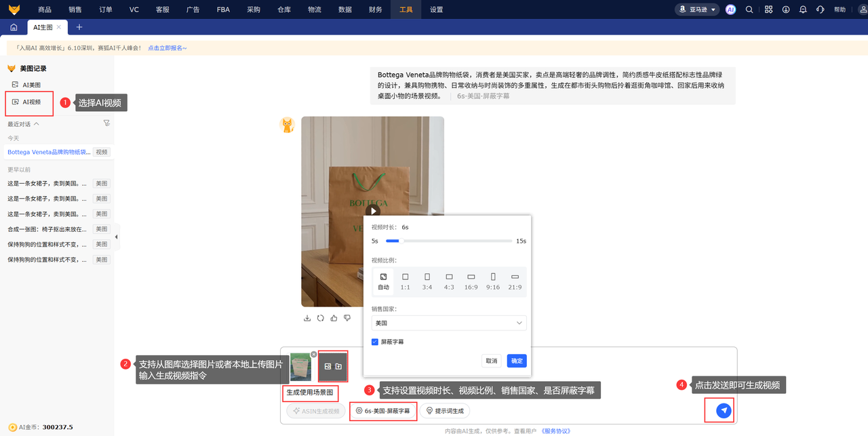
Task: Open the 销售国家 dropdown showing 美国
Action: coord(449,323)
